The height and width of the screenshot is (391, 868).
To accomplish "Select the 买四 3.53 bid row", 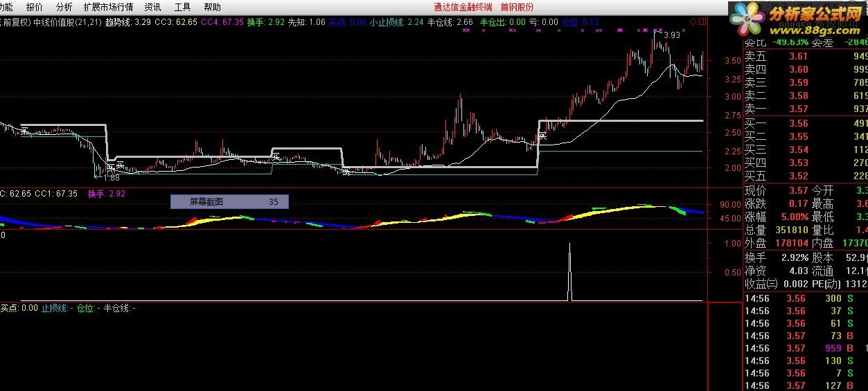I will point(806,163).
